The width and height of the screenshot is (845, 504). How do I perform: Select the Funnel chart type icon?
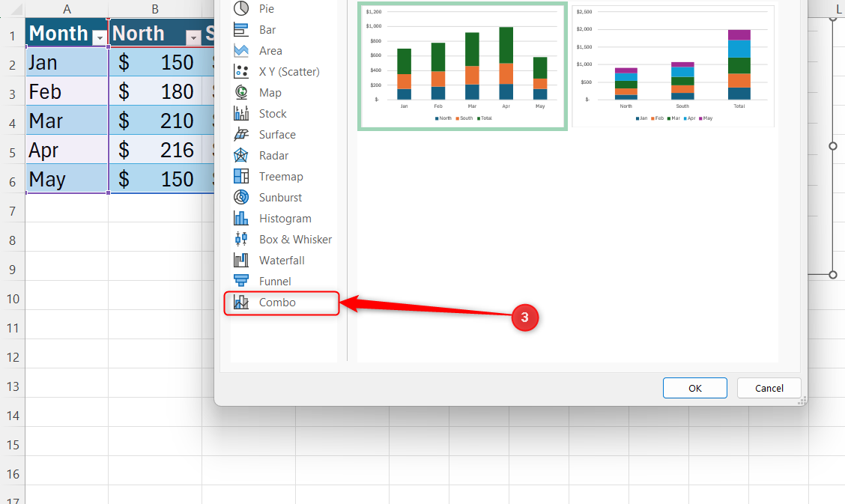pos(241,281)
